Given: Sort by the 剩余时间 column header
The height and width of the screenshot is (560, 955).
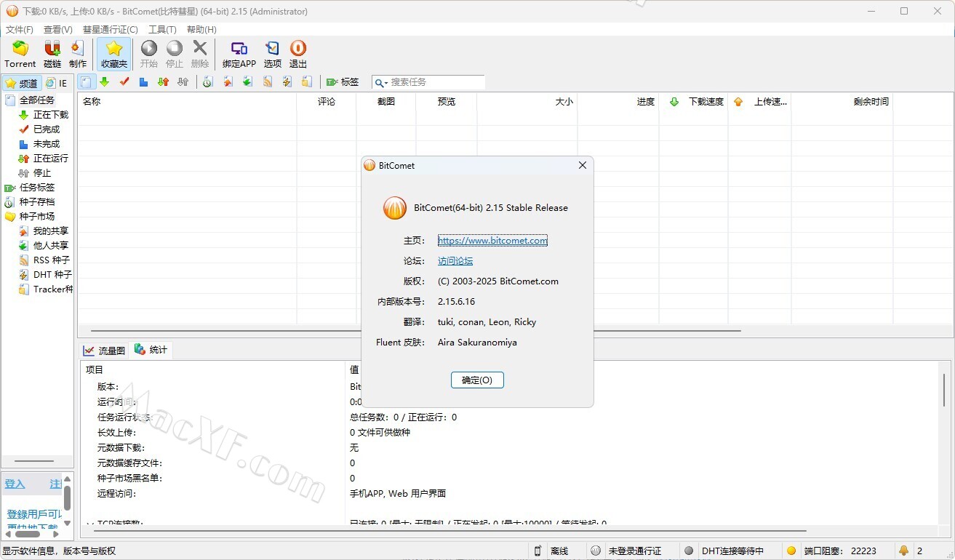Looking at the screenshot, I should click(841, 102).
